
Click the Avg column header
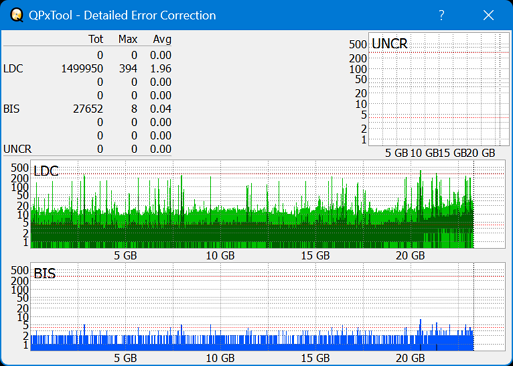click(x=162, y=39)
